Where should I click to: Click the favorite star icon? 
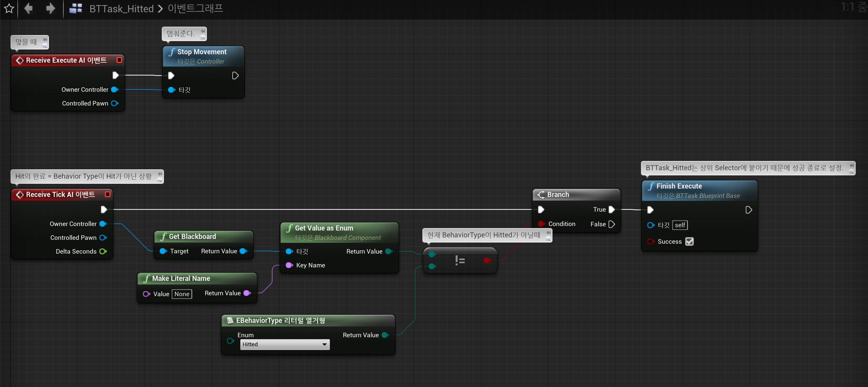pos(9,8)
